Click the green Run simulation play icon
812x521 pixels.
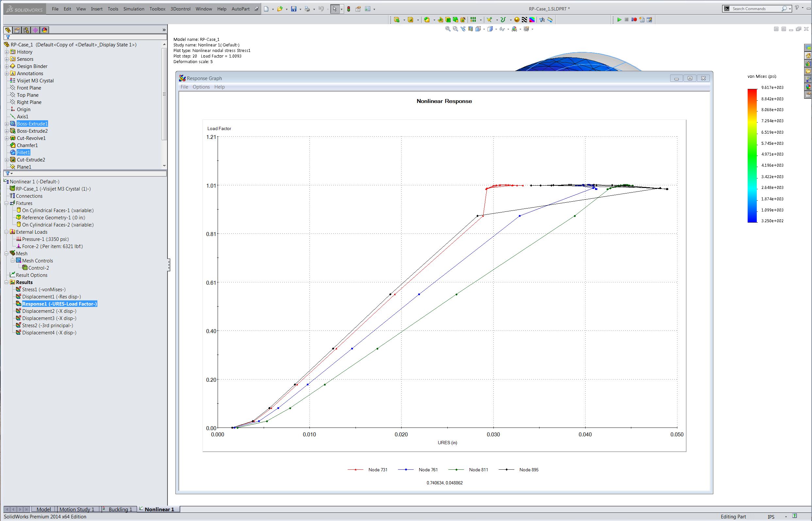pos(619,20)
